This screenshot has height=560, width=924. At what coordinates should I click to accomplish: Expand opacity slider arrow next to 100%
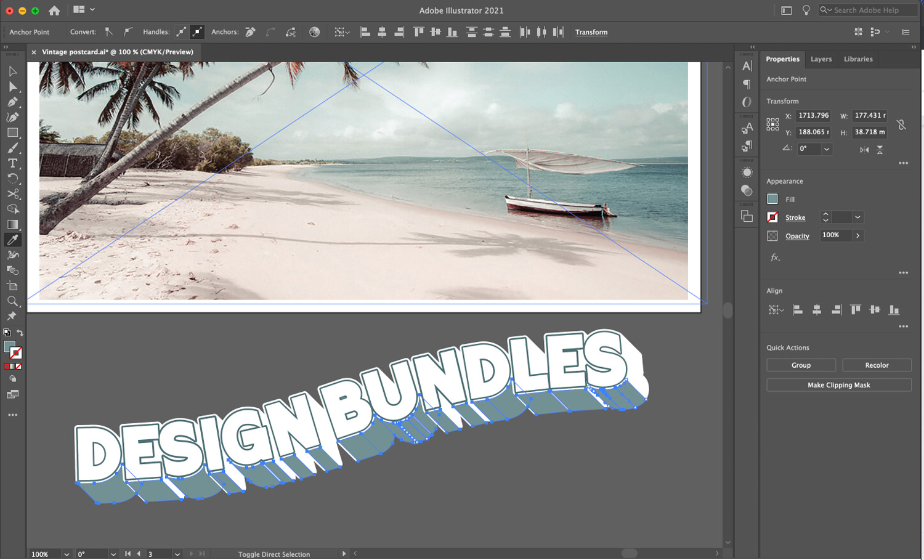tap(857, 236)
